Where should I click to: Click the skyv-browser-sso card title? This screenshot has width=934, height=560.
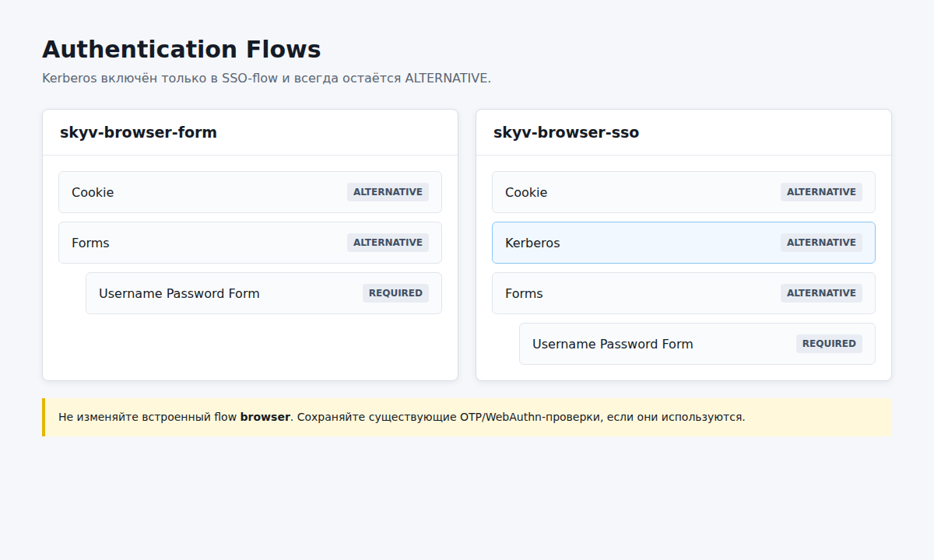click(566, 132)
